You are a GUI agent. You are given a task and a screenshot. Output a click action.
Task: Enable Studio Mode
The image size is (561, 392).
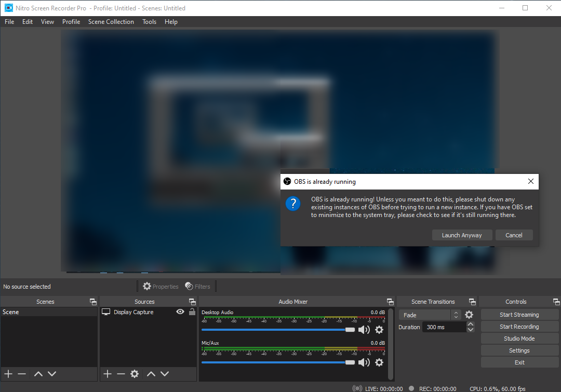pyautogui.click(x=519, y=339)
